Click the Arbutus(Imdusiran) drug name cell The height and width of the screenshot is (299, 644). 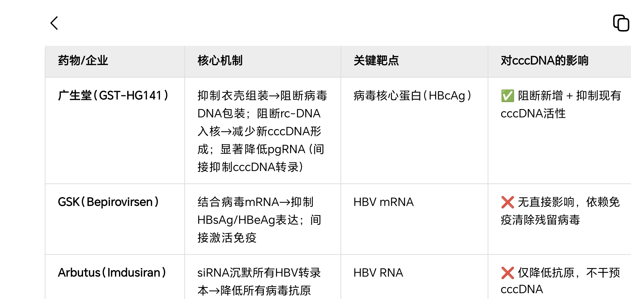click(112, 273)
